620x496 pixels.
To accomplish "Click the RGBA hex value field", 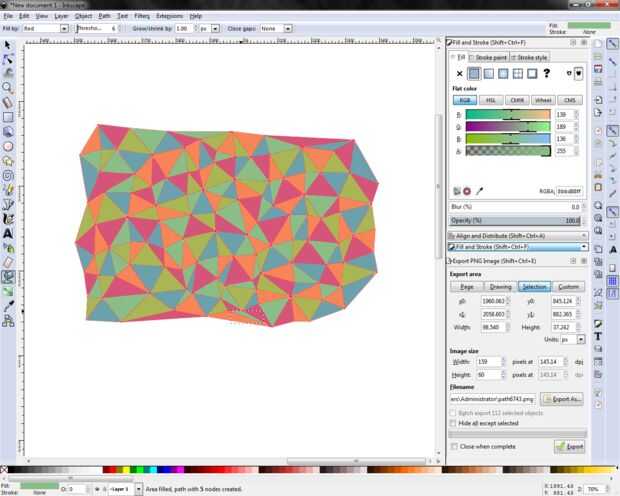I will [569, 191].
